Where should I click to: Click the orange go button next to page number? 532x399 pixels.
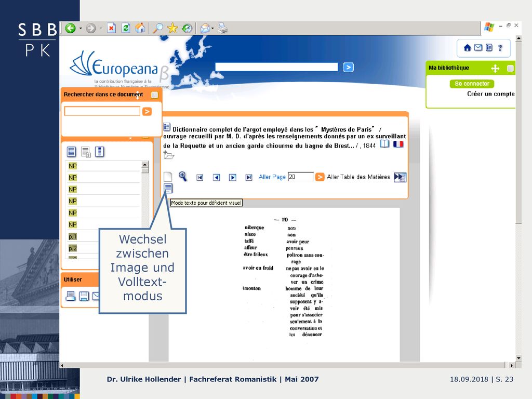coord(320,177)
